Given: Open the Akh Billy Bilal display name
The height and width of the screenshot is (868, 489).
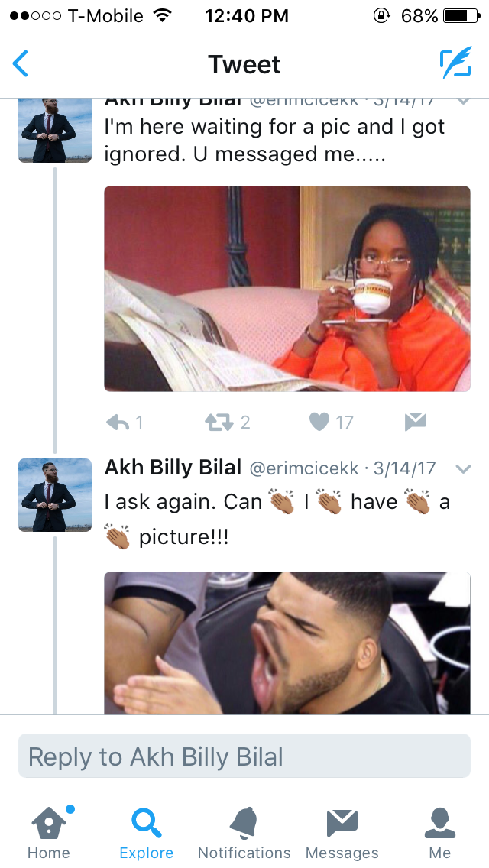Looking at the screenshot, I should 173,468.
